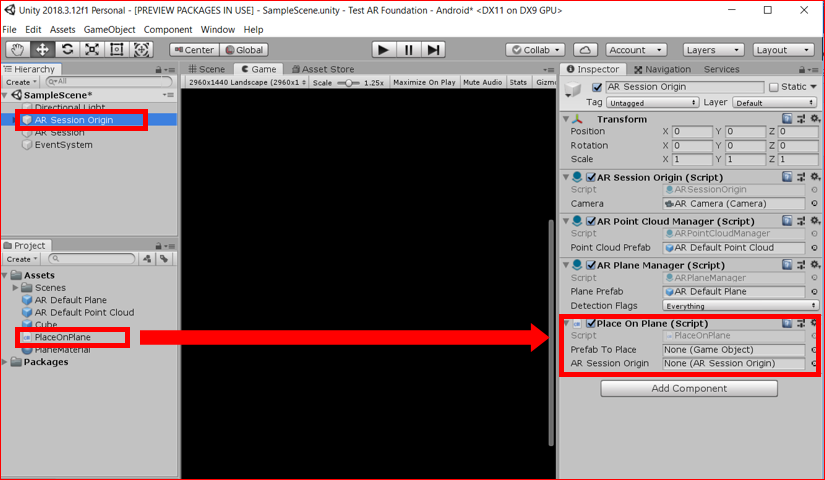Open Project Create menu

point(22,259)
